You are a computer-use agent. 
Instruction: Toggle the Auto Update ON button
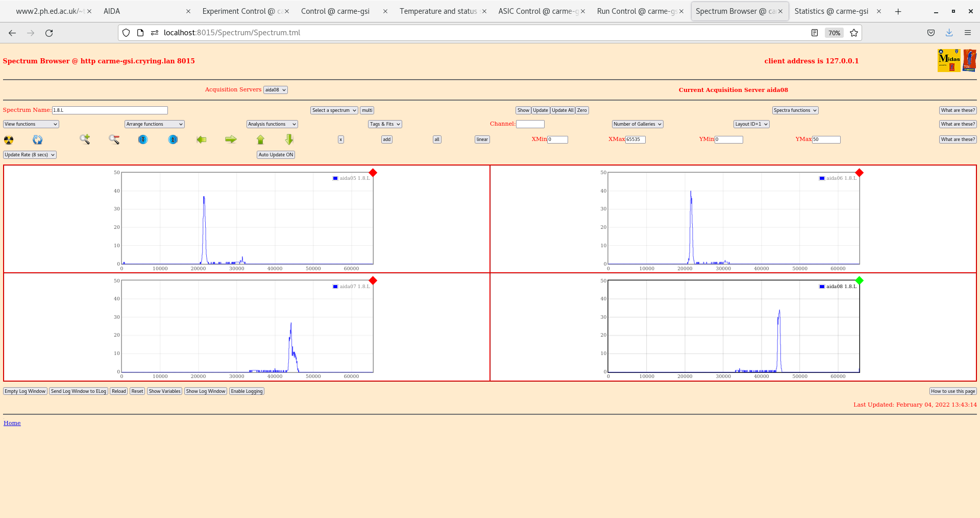276,155
